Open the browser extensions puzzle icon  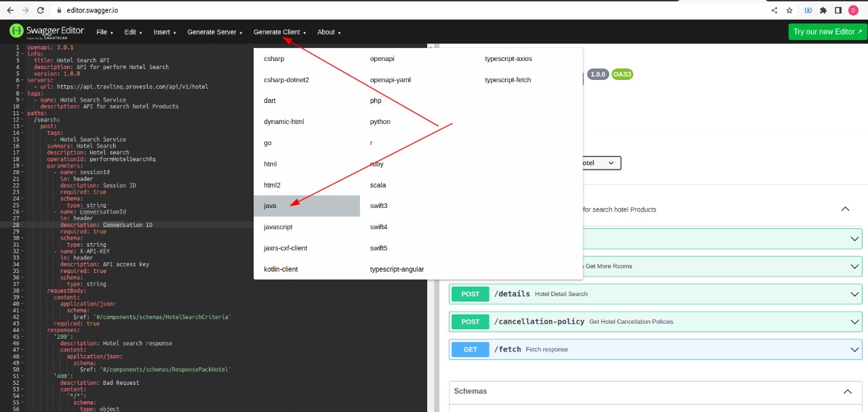coord(823,10)
